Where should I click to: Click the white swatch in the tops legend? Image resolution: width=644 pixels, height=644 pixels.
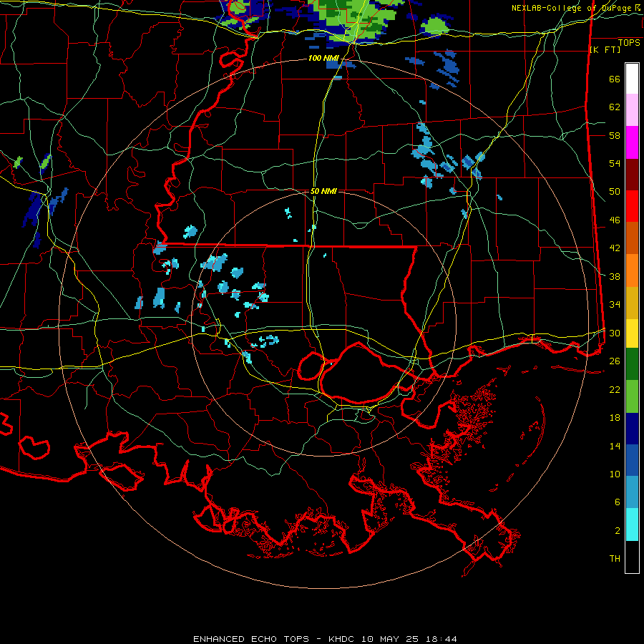pos(632,79)
